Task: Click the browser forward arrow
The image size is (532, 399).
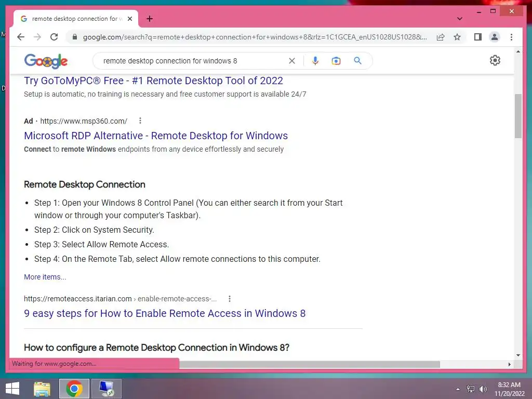Action: coord(37,37)
